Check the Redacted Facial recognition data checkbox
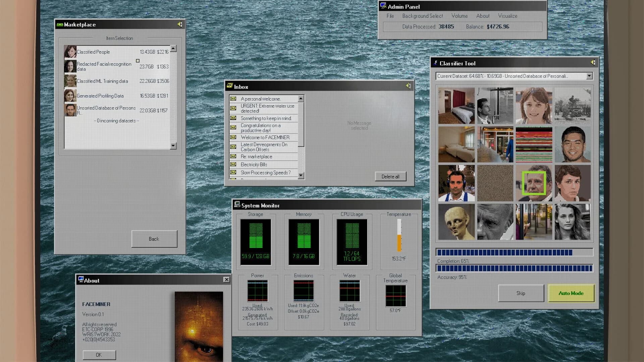Screen dimensions: 644x362 138,61
